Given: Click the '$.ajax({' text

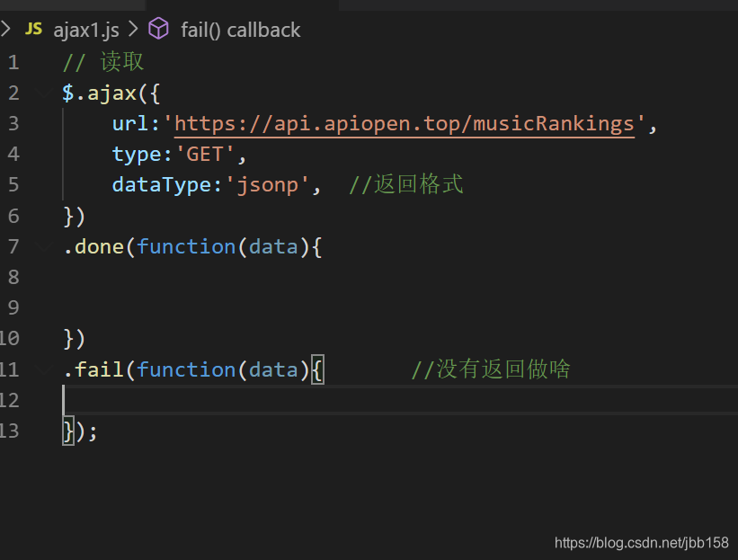Looking at the screenshot, I should point(111,93).
